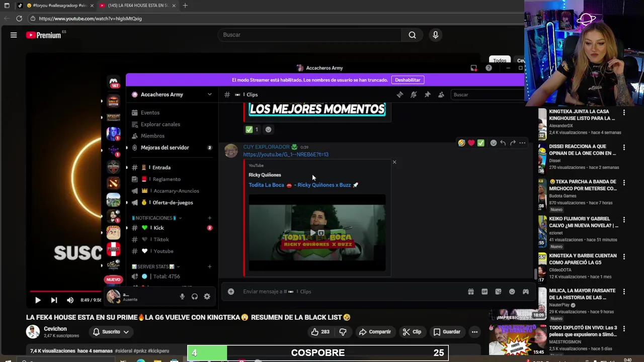The height and width of the screenshot is (362, 644).
Task: Open apps controller icon in message bar
Action: 526,292
